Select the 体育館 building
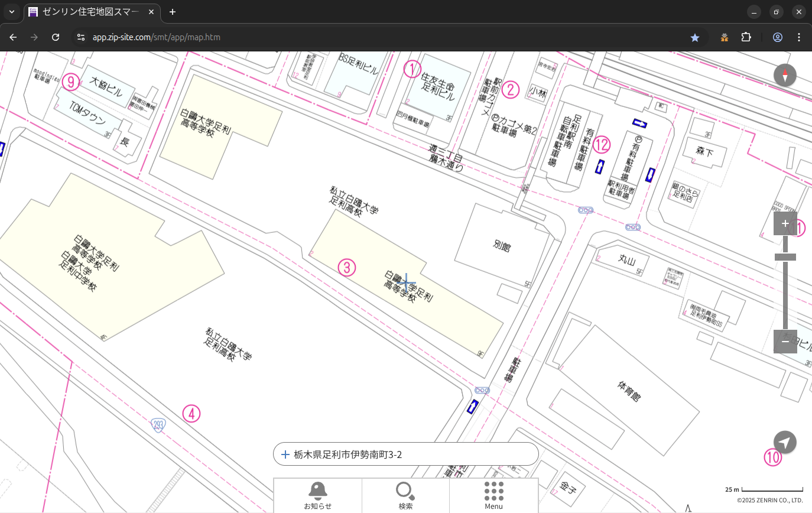The height and width of the screenshot is (513, 812). click(629, 391)
